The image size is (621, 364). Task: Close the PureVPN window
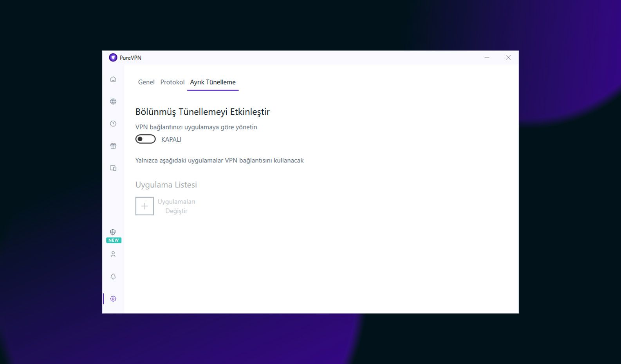coord(508,58)
